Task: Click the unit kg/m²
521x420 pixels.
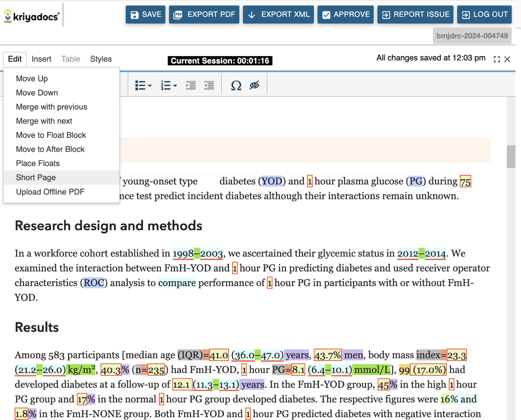Action: click(81, 370)
